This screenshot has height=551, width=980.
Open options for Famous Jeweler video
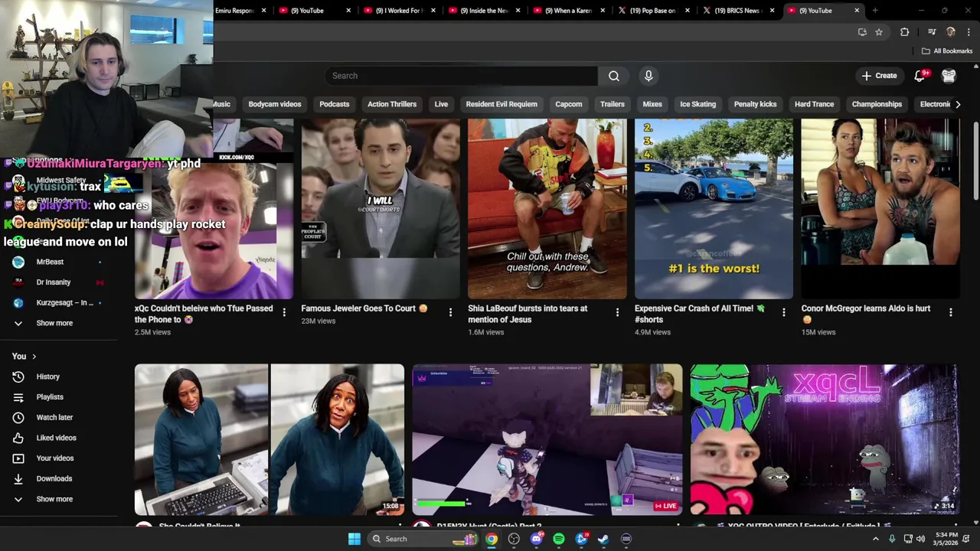click(450, 312)
